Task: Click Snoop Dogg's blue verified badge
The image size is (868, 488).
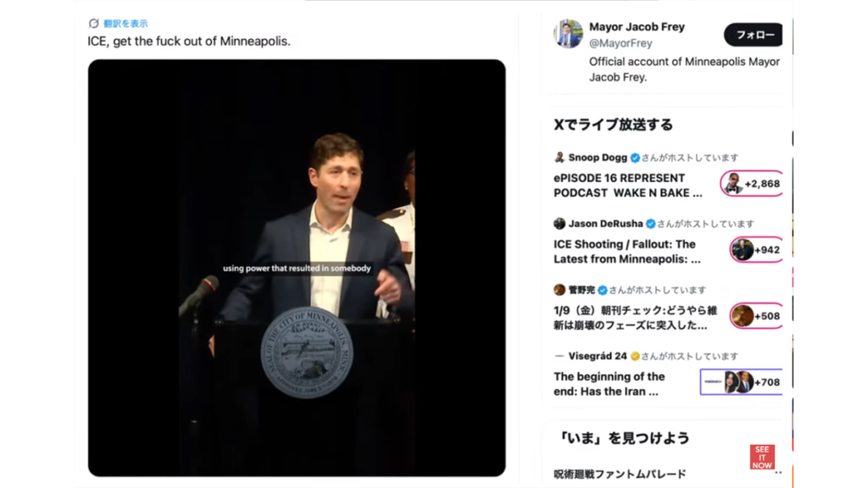Action: (634, 158)
